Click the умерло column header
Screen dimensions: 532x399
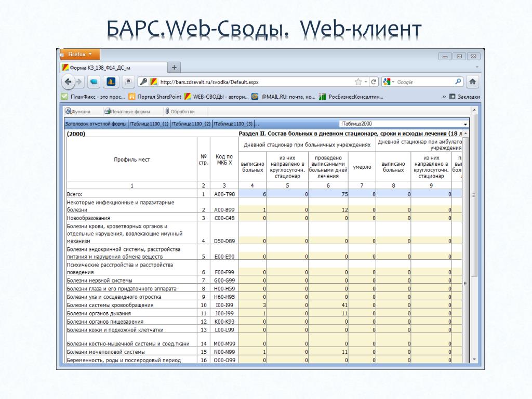tap(362, 167)
